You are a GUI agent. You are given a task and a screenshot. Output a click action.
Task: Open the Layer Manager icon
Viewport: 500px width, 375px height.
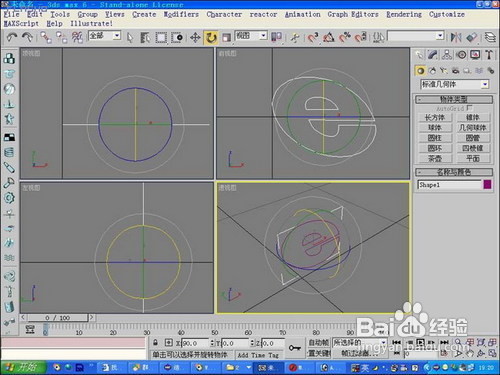coord(490,37)
